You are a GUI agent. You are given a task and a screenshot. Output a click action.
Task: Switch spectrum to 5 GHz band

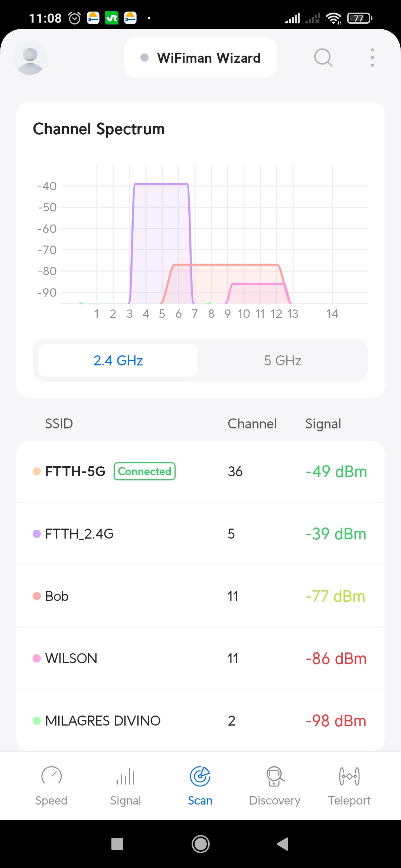pos(283,360)
